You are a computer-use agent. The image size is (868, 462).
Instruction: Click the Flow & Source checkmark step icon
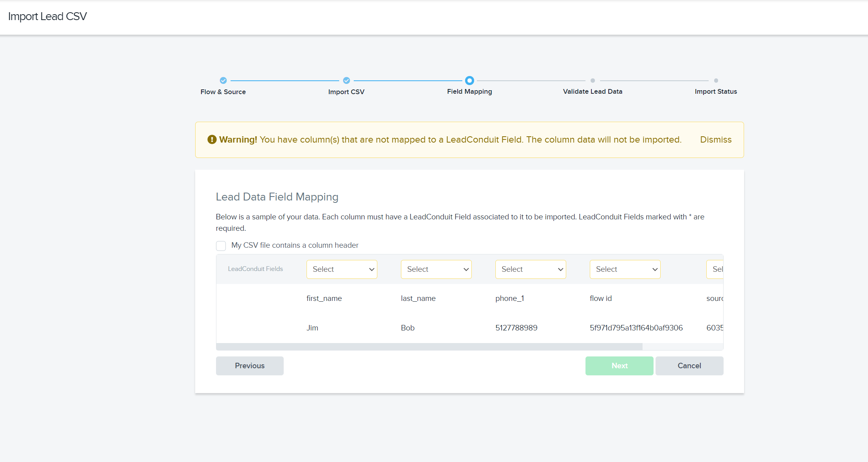click(x=223, y=80)
